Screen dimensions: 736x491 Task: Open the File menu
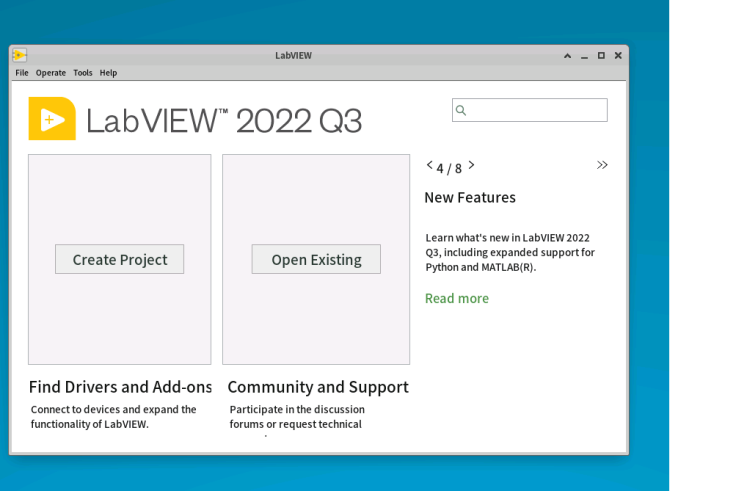pyautogui.click(x=22, y=73)
